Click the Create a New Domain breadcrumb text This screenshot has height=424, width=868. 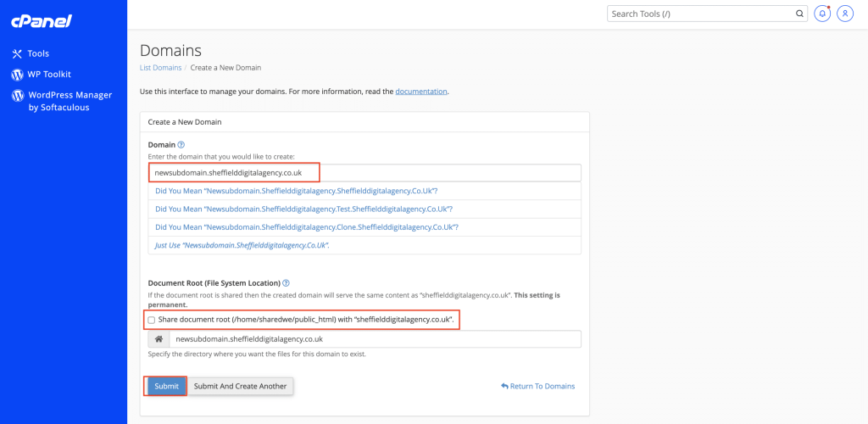tap(225, 68)
